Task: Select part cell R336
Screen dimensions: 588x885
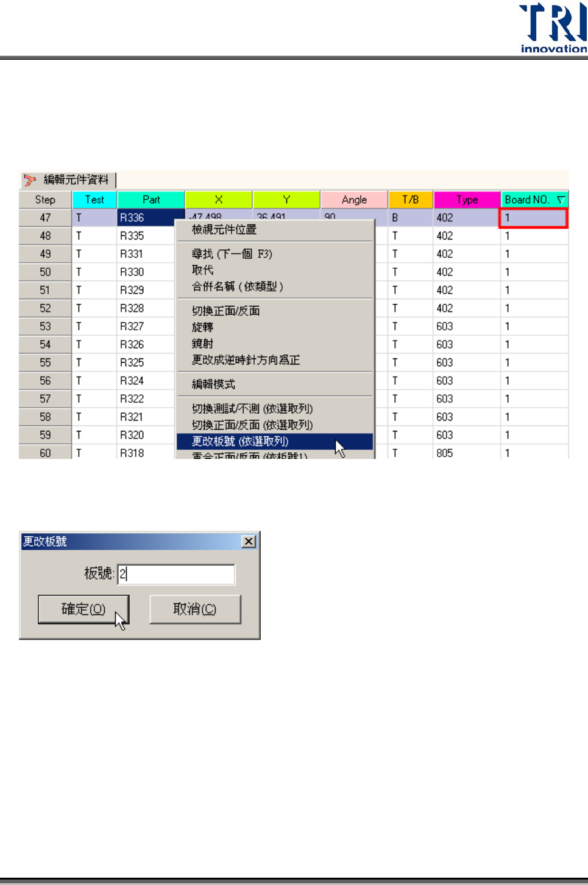Action: pyautogui.click(x=151, y=218)
